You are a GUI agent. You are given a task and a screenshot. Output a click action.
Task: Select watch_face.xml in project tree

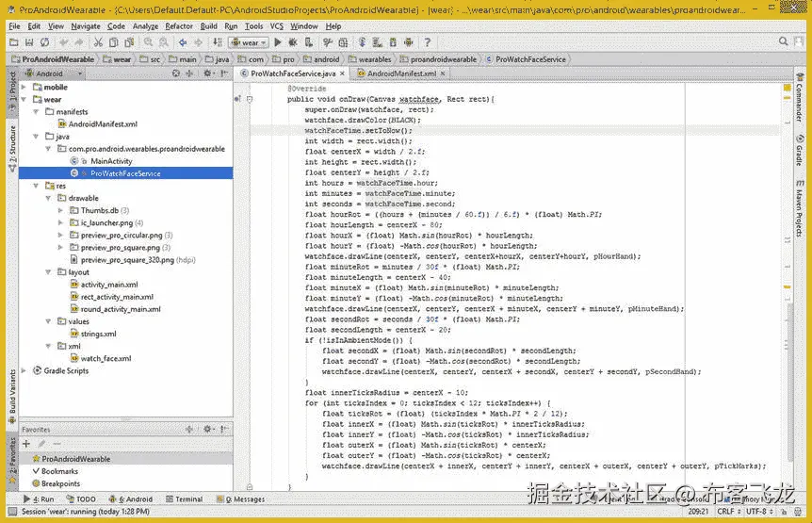click(x=106, y=358)
